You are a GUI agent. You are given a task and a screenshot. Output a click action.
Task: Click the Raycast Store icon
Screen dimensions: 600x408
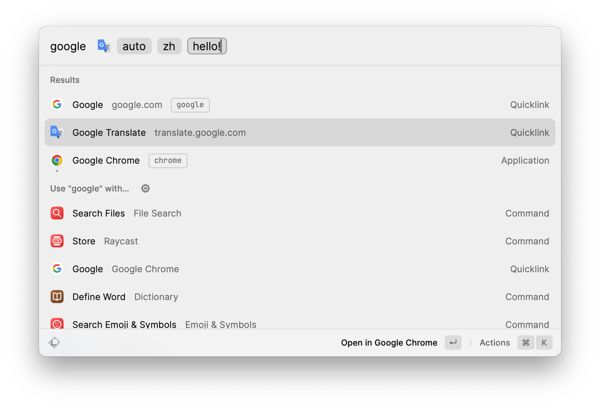pyautogui.click(x=57, y=241)
